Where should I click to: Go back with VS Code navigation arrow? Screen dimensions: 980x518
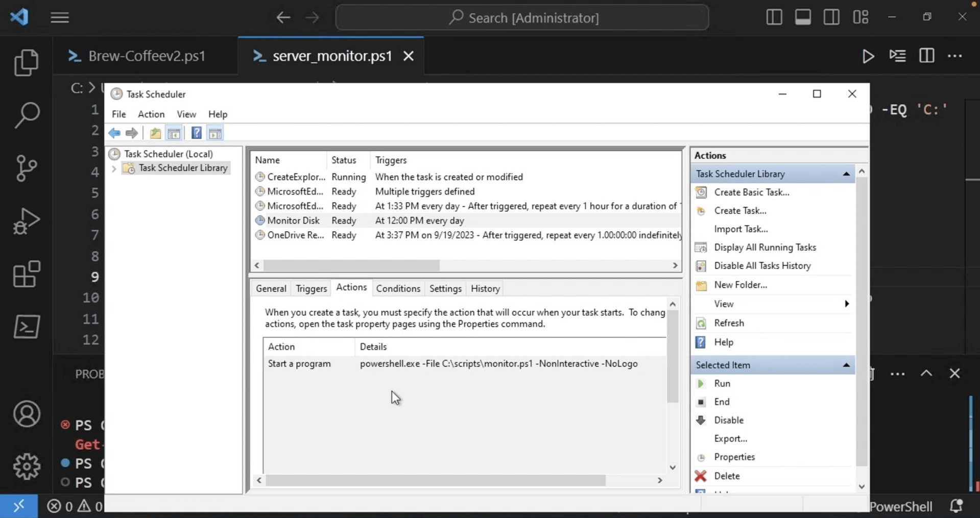283,18
